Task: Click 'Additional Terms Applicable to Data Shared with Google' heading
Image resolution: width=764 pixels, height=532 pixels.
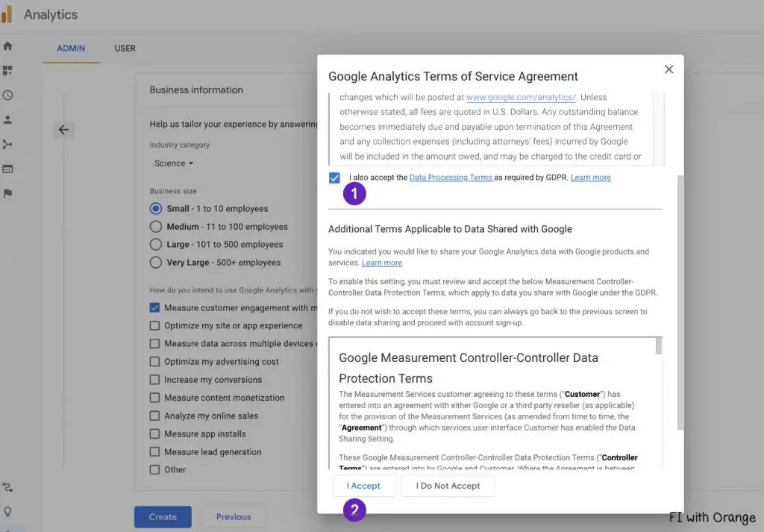Action: 450,229
